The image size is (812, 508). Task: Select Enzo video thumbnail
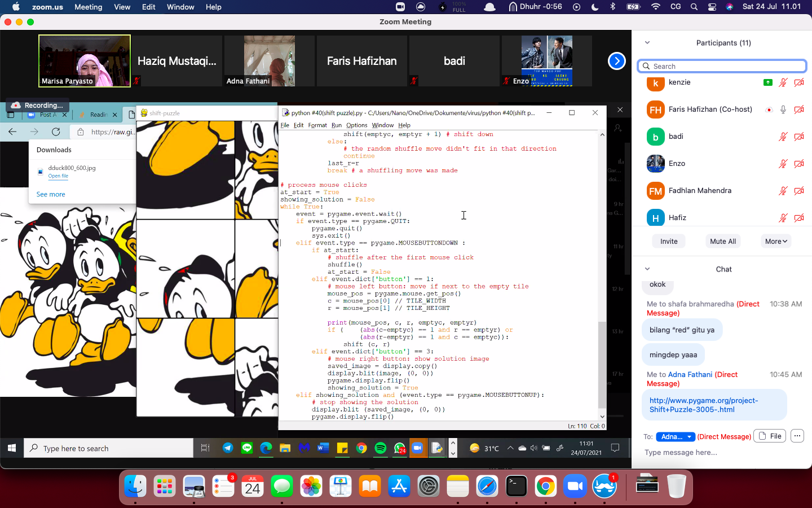pos(547,61)
